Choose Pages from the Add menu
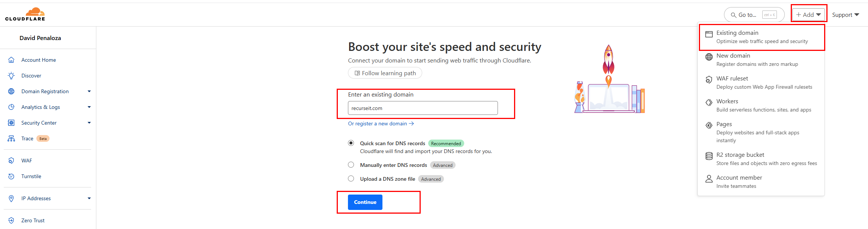 tap(724, 124)
